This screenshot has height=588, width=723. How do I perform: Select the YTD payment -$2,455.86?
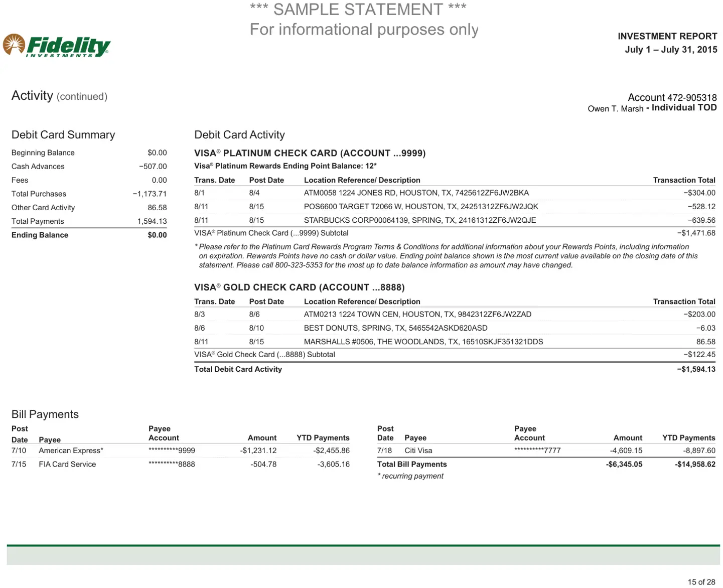[x=332, y=451]
